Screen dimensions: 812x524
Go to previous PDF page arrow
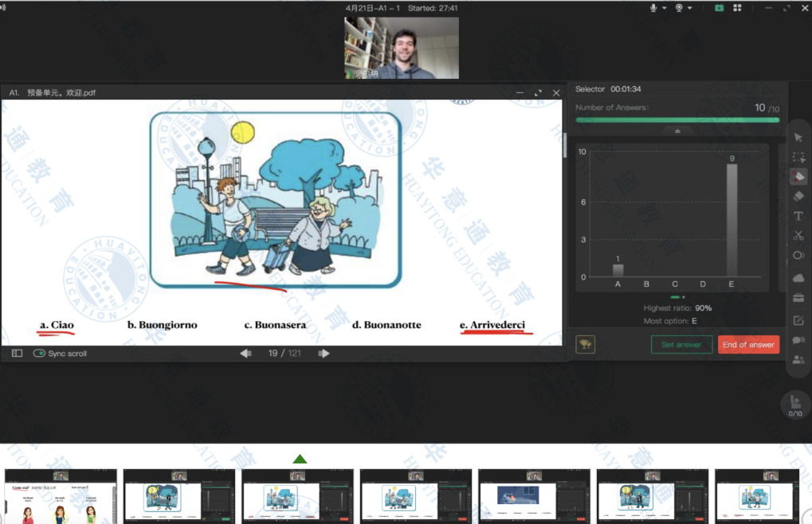tap(245, 354)
